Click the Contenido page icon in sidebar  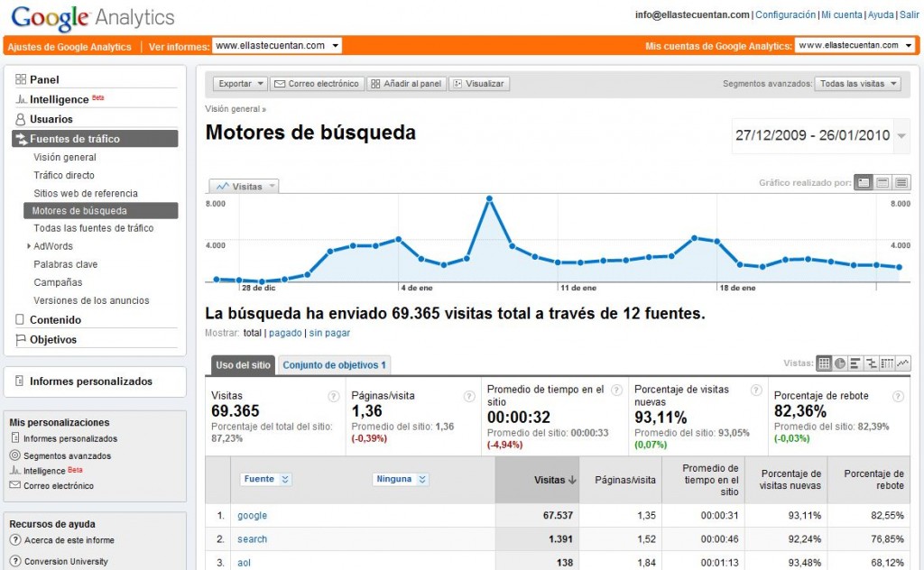point(20,319)
